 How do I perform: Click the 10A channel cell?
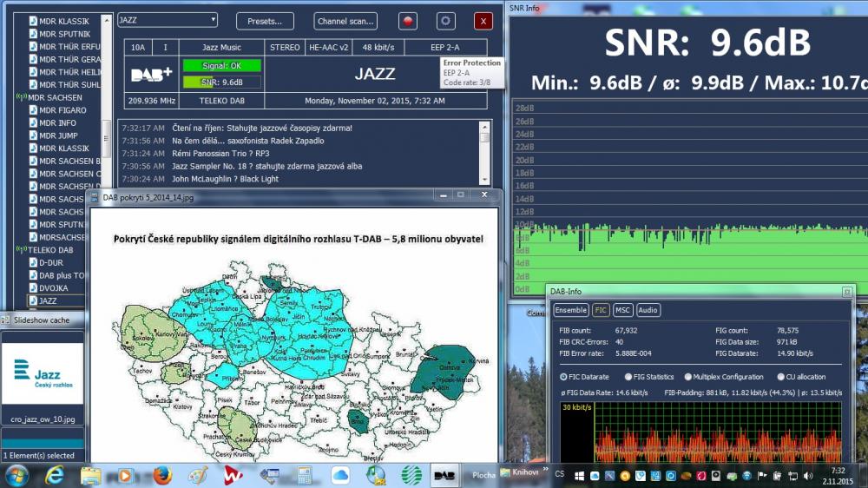click(138, 48)
